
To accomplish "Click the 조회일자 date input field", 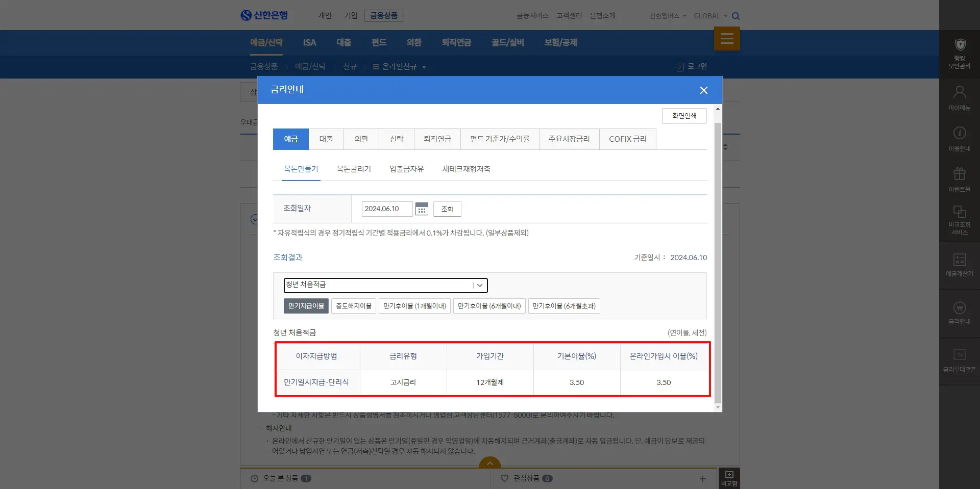I will 387,209.
